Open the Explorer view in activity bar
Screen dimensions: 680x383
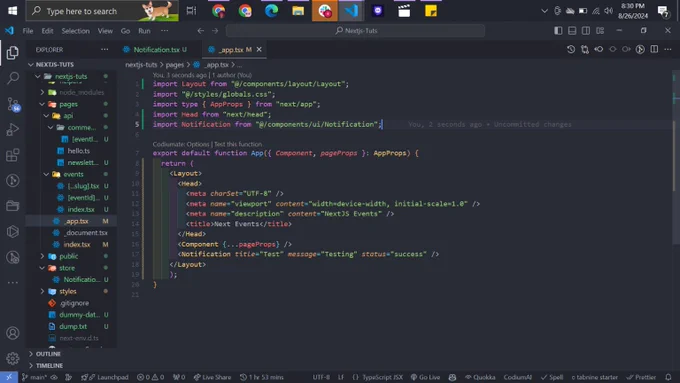click(13, 53)
